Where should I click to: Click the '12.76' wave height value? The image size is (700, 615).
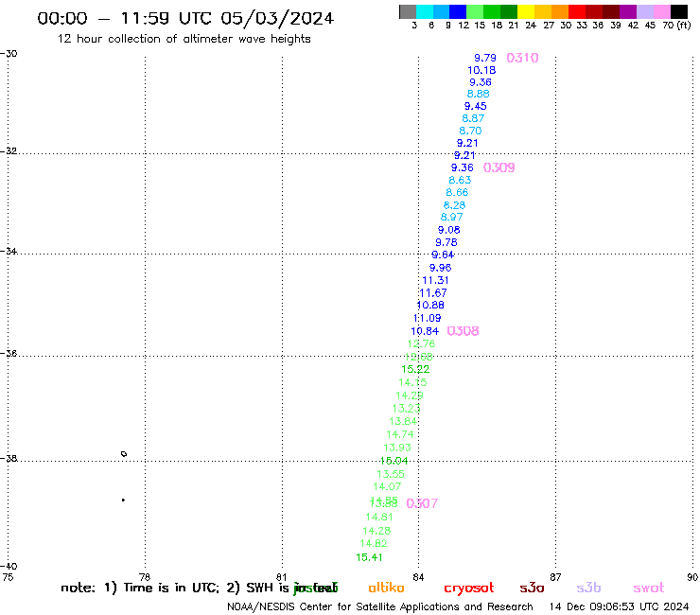point(421,343)
